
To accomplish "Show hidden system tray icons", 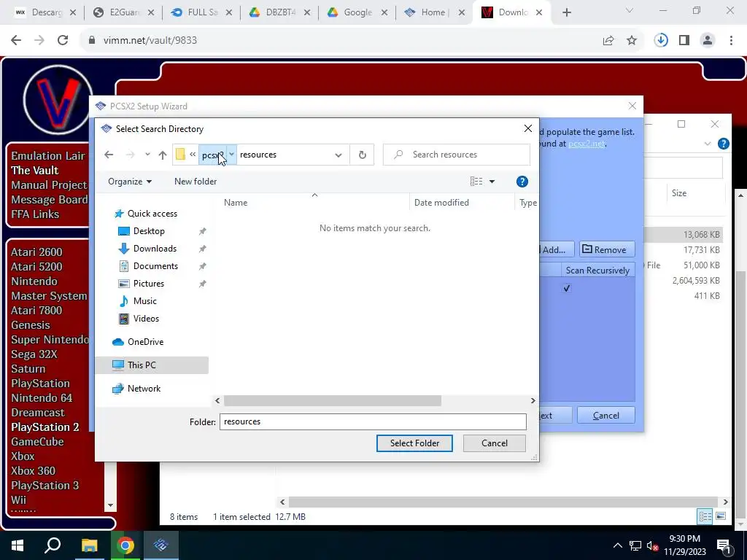I will click(617, 545).
